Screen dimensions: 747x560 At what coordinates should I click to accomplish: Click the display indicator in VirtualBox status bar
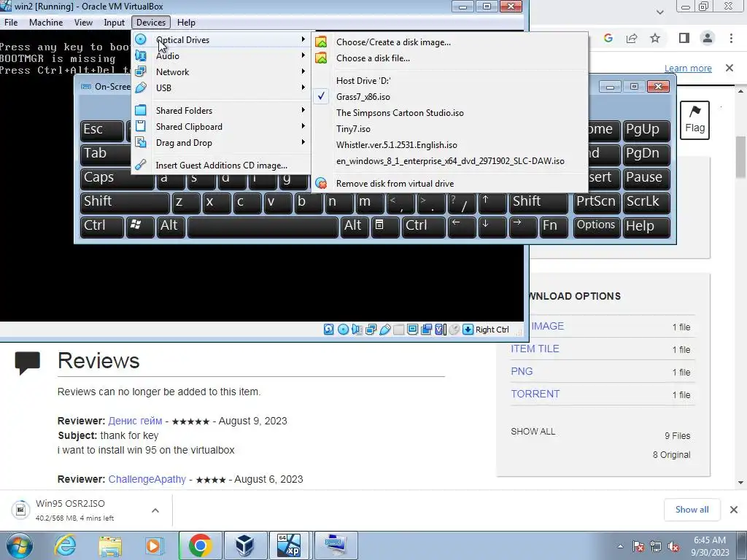click(x=413, y=330)
